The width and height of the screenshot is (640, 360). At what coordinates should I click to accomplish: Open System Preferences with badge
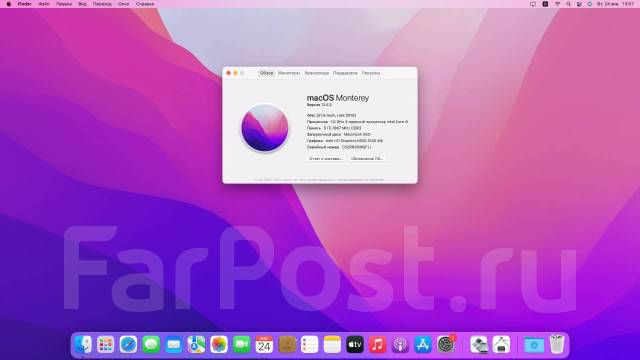coord(446,344)
